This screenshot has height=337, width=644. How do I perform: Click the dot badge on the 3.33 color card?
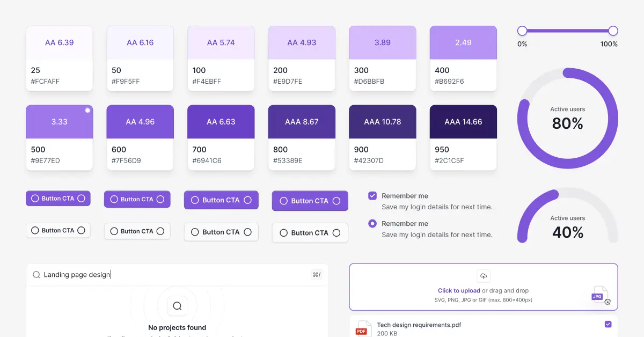point(87,110)
